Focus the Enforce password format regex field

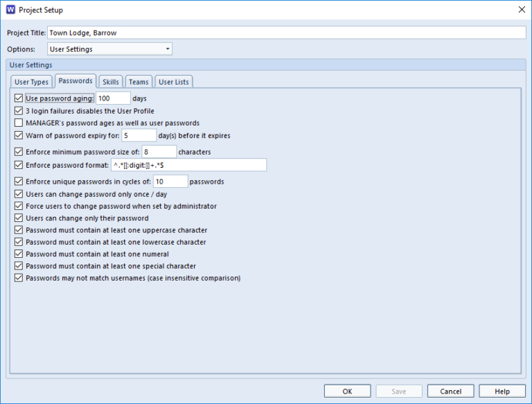188,165
